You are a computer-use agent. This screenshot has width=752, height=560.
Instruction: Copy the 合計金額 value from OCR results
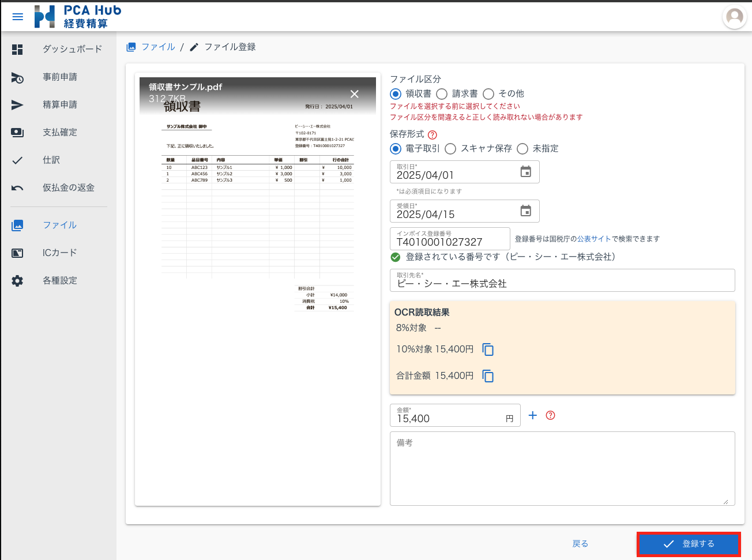pos(488,376)
